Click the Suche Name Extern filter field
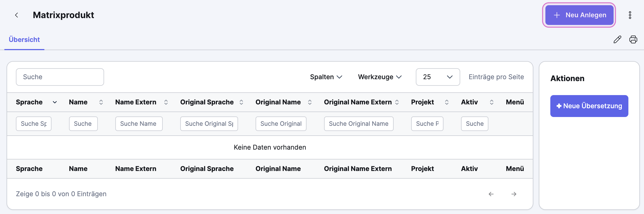This screenshot has height=214, width=644. click(x=139, y=124)
